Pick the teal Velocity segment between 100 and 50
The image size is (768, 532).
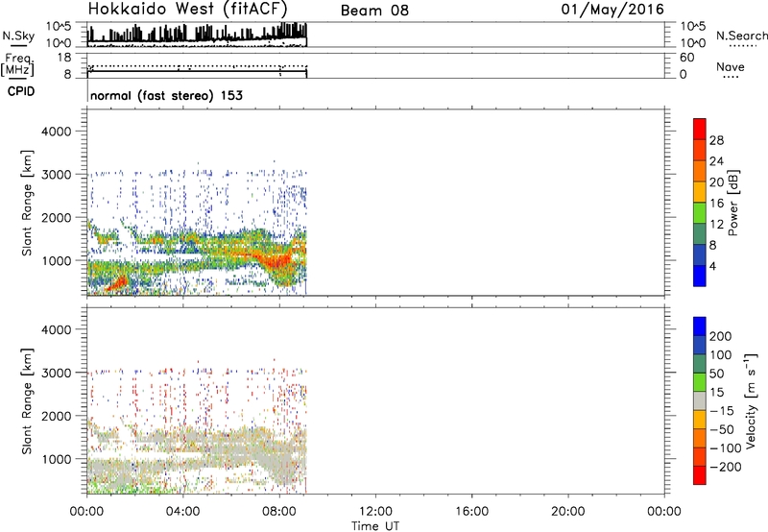pyautogui.click(x=700, y=364)
